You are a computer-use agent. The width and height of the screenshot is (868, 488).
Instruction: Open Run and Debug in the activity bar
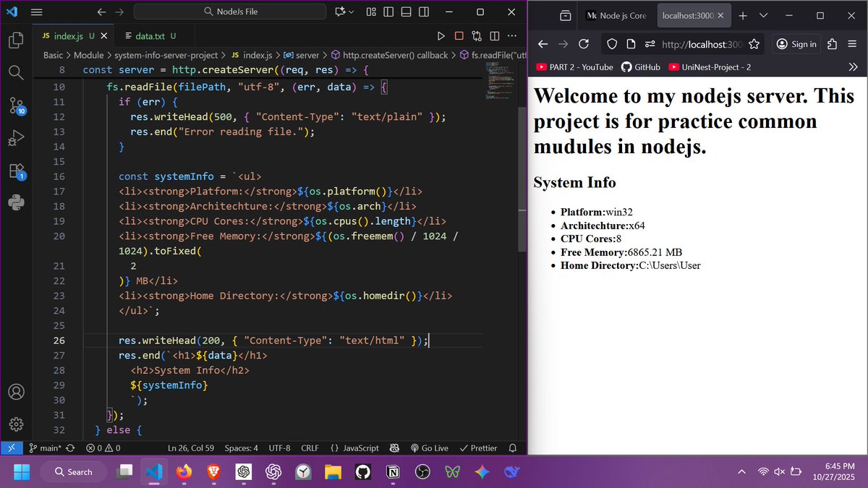coord(16,137)
